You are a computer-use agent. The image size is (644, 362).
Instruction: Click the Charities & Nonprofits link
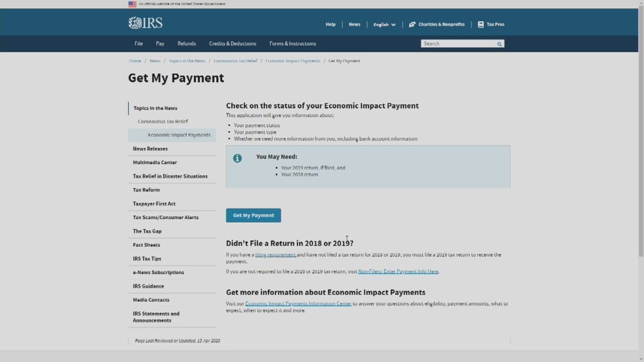tap(441, 24)
